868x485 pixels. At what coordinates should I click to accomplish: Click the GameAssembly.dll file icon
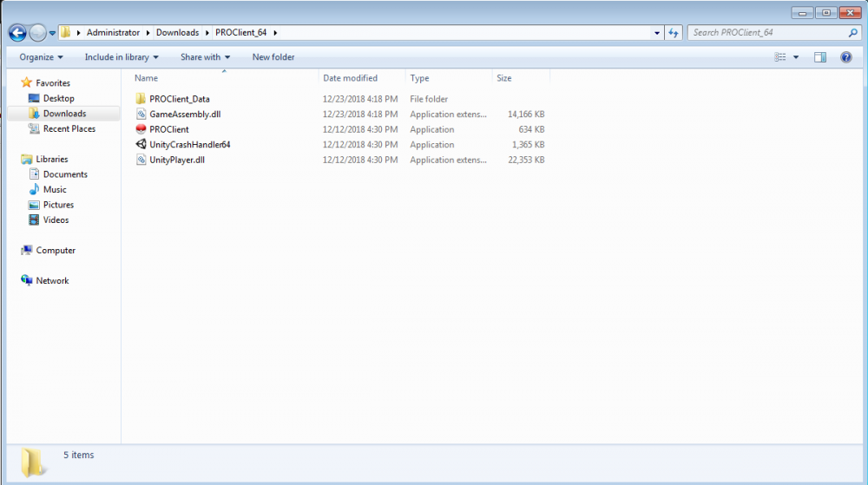pos(141,115)
